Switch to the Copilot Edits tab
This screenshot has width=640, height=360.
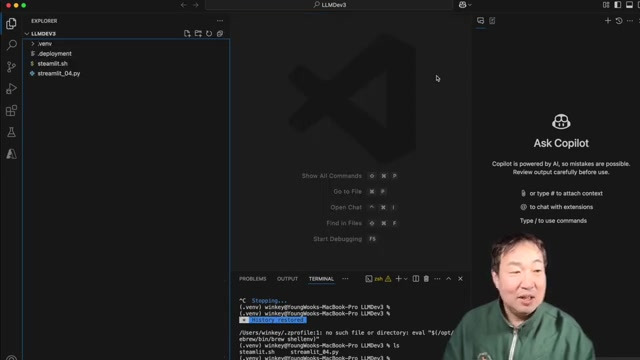(492, 21)
